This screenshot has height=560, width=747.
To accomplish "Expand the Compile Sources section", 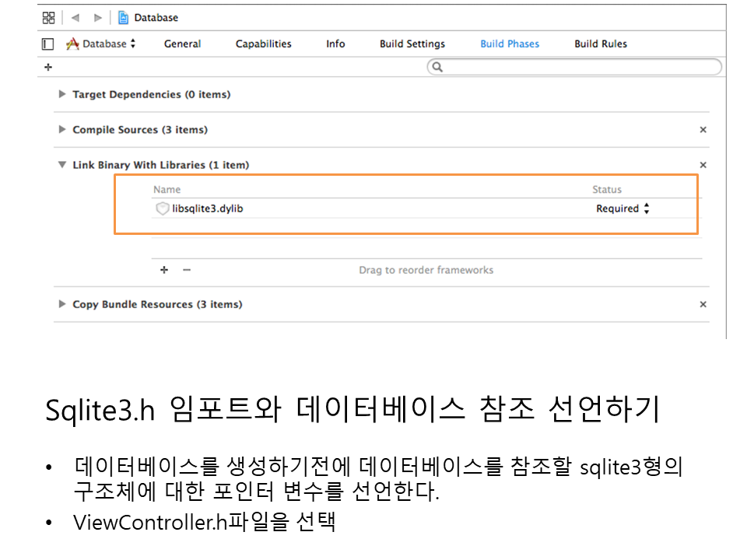I will pos(62,130).
